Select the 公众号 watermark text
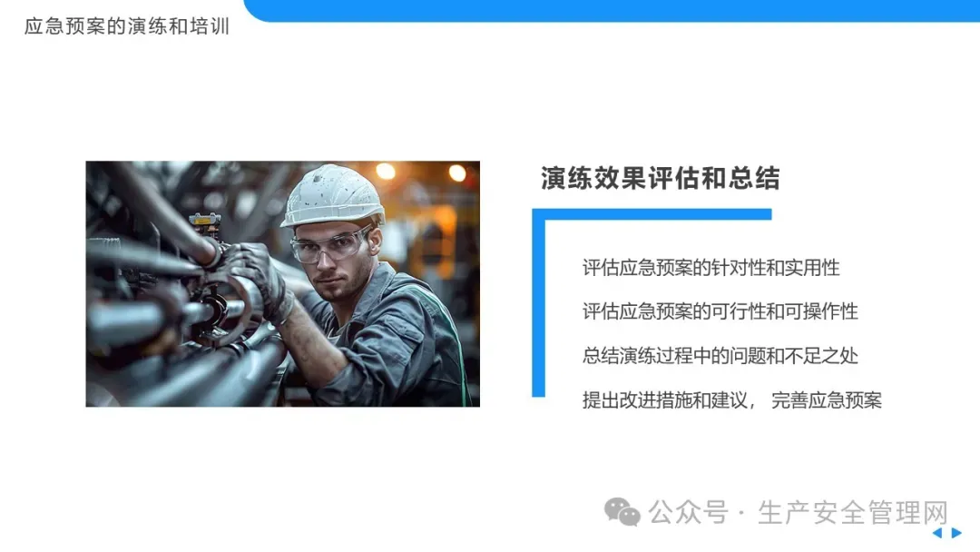 point(688,513)
